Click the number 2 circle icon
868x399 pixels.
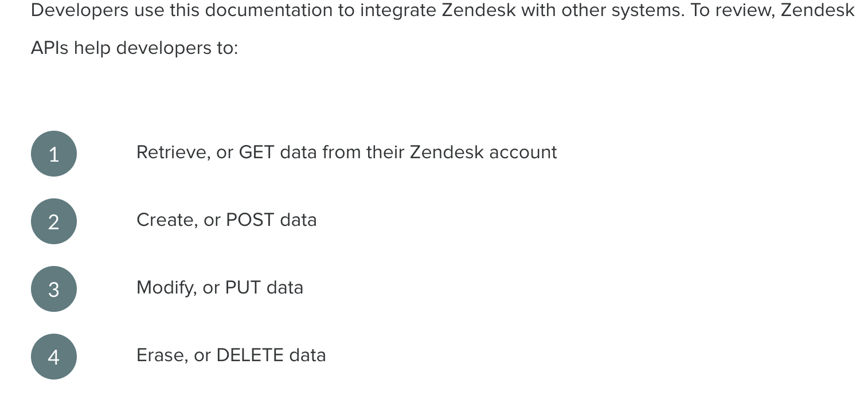tap(54, 221)
